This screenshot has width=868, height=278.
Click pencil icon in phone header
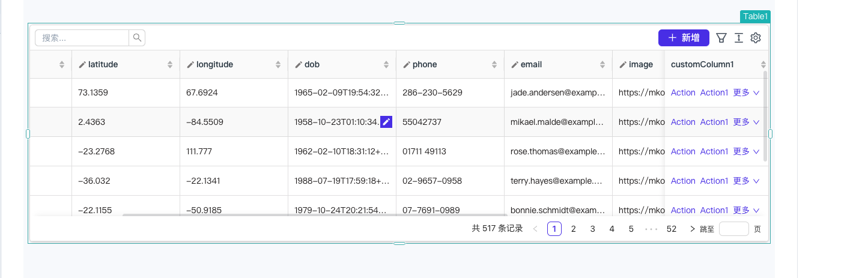click(407, 64)
